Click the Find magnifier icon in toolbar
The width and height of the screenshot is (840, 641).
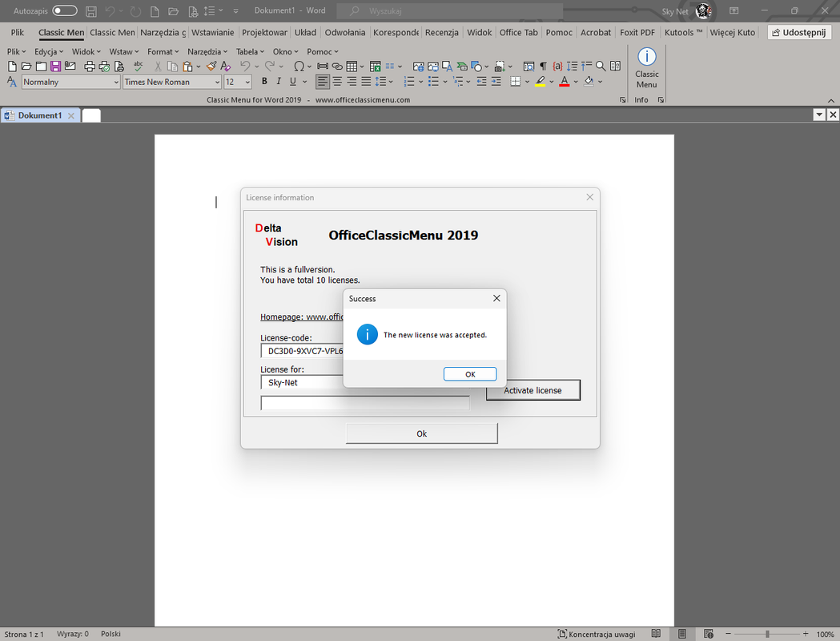(601, 66)
